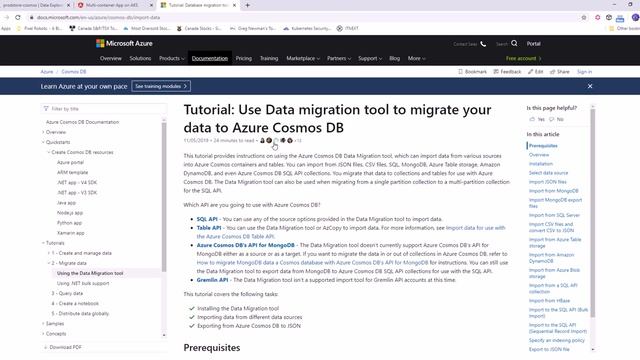Open the Products dropdown menu
Viewport: 640px width, 360px height.
pos(171,58)
